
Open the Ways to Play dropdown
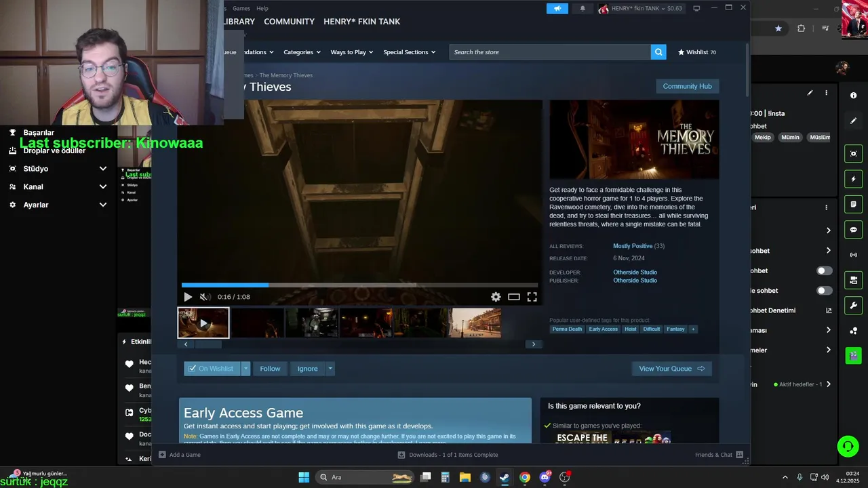[x=352, y=52]
